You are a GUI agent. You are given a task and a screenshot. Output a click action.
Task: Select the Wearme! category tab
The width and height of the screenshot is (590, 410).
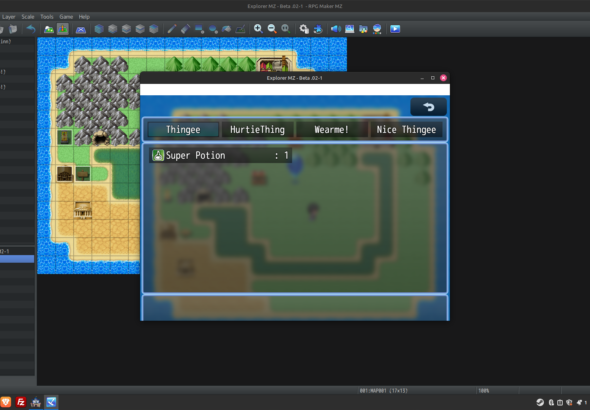click(x=331, y=130)
